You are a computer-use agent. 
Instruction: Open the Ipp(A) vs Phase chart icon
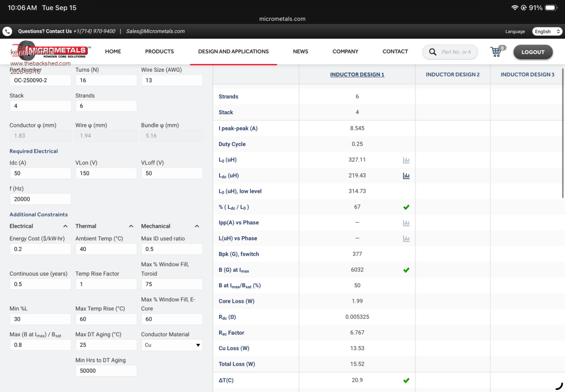coord(406,223)
